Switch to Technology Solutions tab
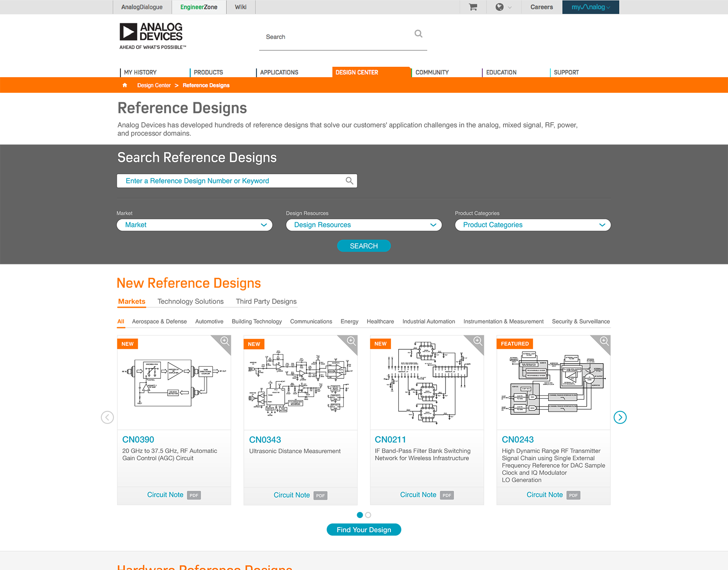728x570 pixels. click(191, 301)
